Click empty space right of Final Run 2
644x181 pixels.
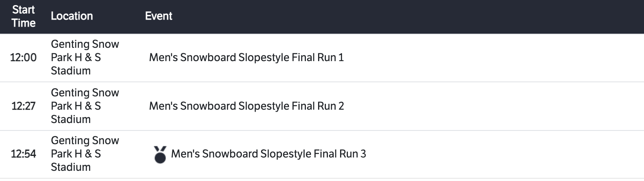pyautogui.click(x=491, y=106)
